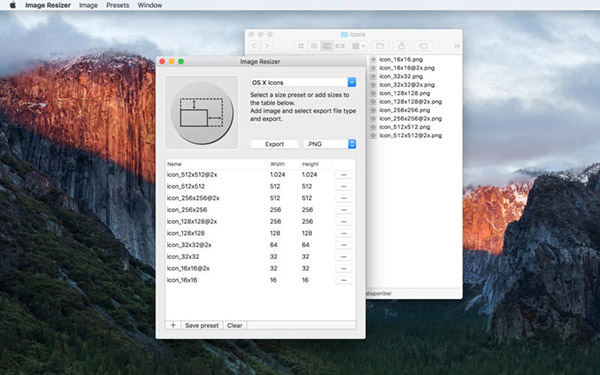The height and width of the screenshot is (375, 600).
Task: Click the Save preset button
Action: (202, 325)
